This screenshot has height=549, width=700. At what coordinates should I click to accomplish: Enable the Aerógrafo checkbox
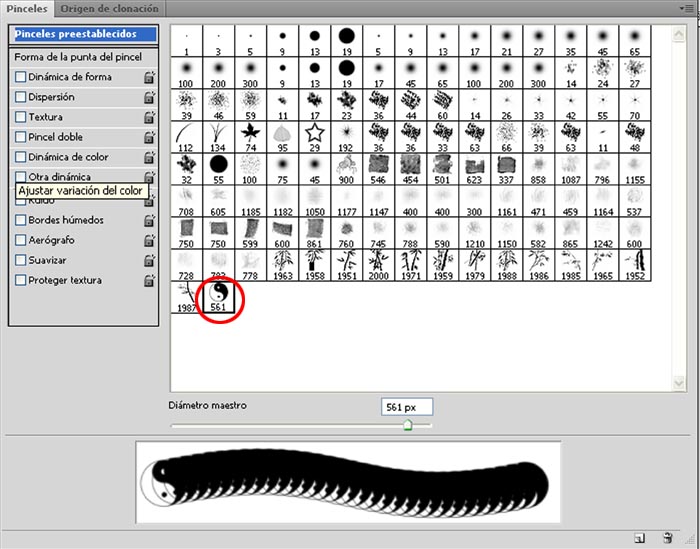(x=21, y=240)
